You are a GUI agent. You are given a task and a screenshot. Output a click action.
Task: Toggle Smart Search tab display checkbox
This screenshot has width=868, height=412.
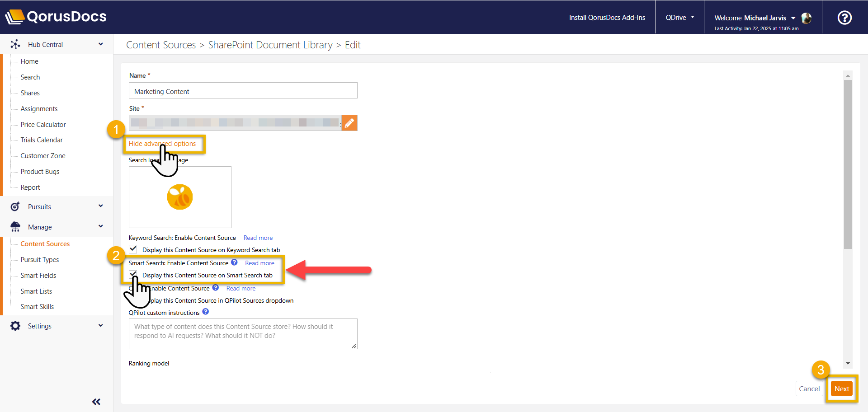pyautogui.click(x=133, y=274)
